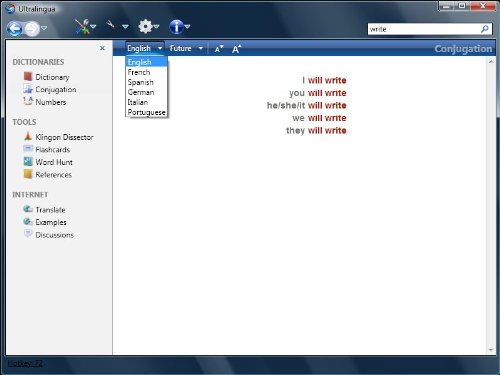Click the Ultralingua app logo icon
The height and width of the screenshot is (375, 500).
coord(11,8)
